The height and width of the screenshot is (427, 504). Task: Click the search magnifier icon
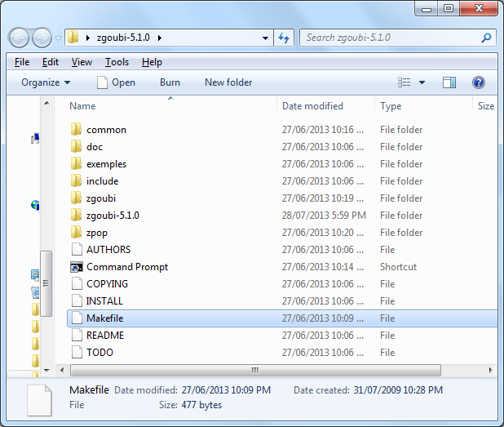click(x=486, y=38)
